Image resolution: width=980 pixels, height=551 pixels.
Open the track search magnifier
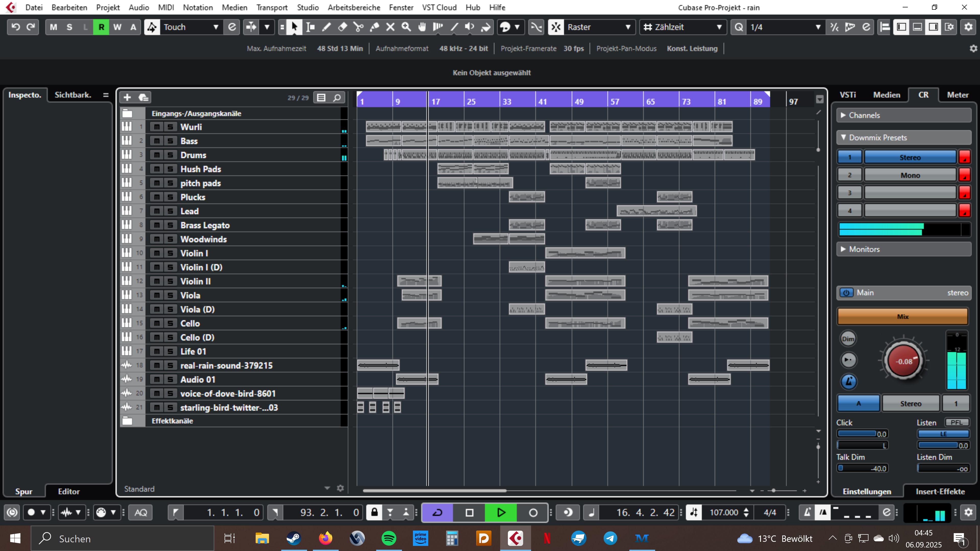(x=337, y=98)
